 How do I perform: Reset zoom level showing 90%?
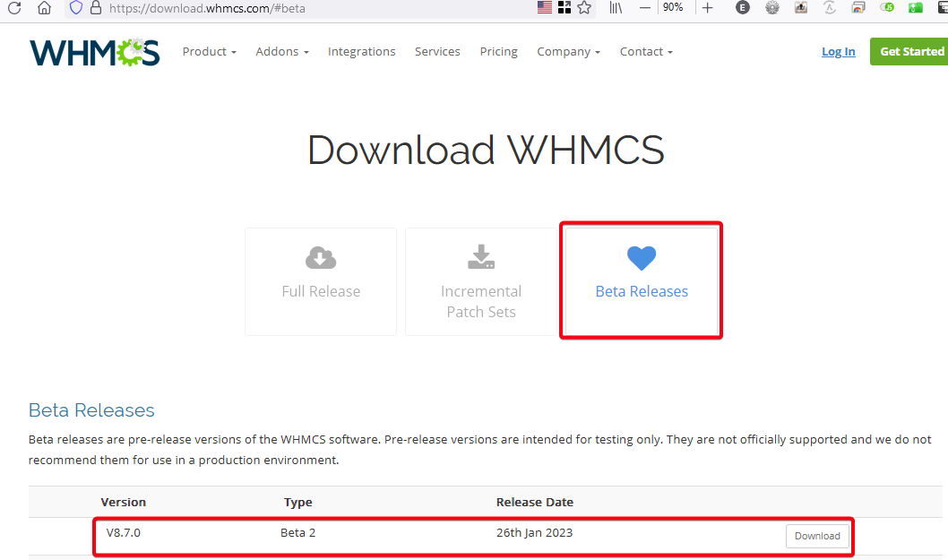point(673,7)
